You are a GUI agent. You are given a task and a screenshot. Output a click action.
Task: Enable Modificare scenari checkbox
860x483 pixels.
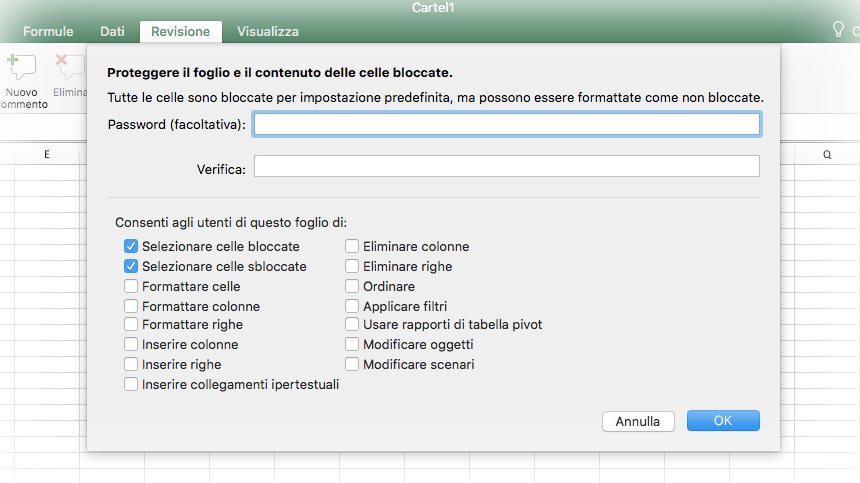(x=352, y=365)
